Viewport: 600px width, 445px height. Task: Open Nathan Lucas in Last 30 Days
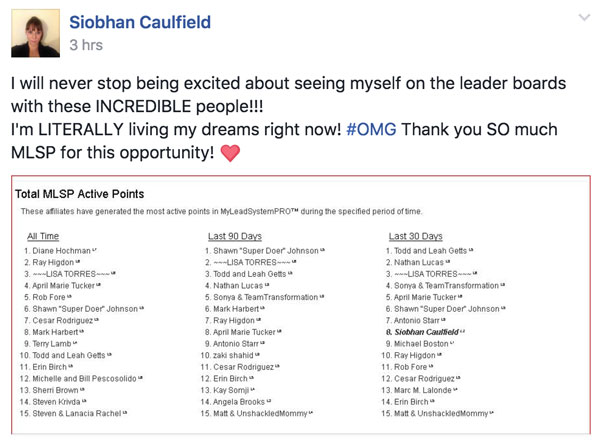click(x=419, y=262)
